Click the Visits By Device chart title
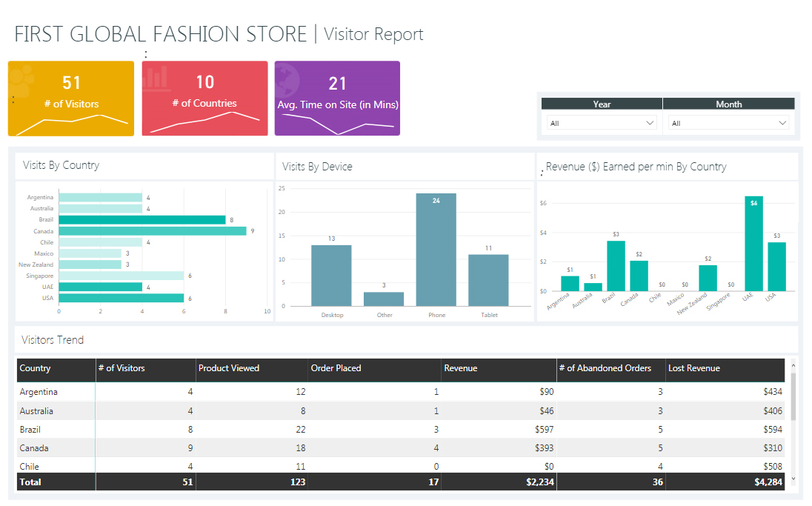Image resolution: width=812 pixels, height=506 pixels. [x=317, y=167]
